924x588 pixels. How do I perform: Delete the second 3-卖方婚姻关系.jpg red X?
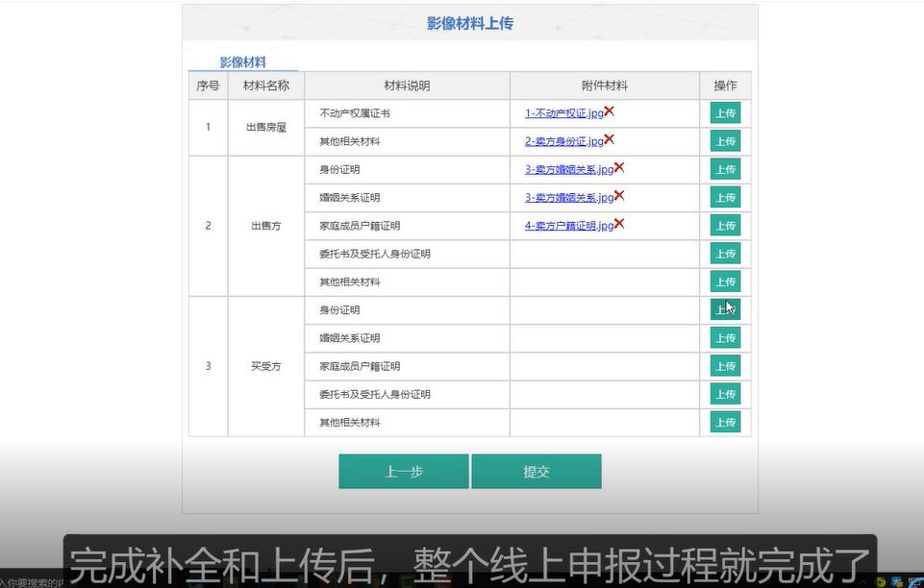coord(620,194)
